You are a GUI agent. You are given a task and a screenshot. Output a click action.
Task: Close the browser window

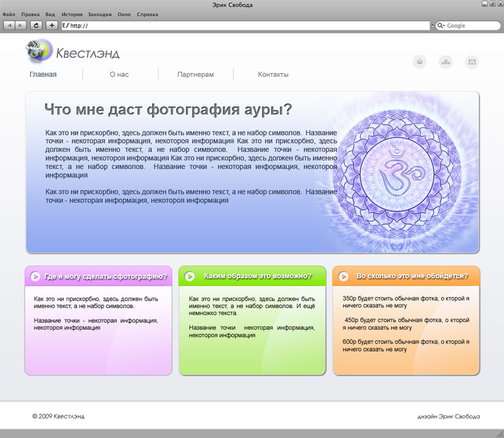click(500, 4)
